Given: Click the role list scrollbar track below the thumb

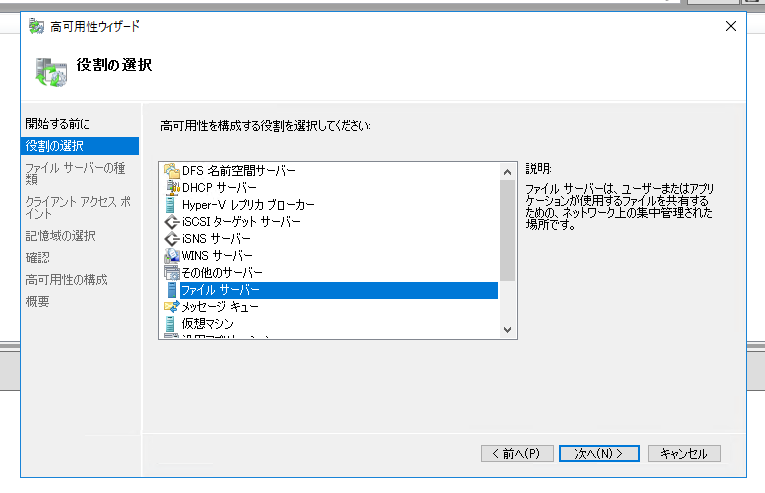Looking at the screenshot, I should [x=507, y=301].
